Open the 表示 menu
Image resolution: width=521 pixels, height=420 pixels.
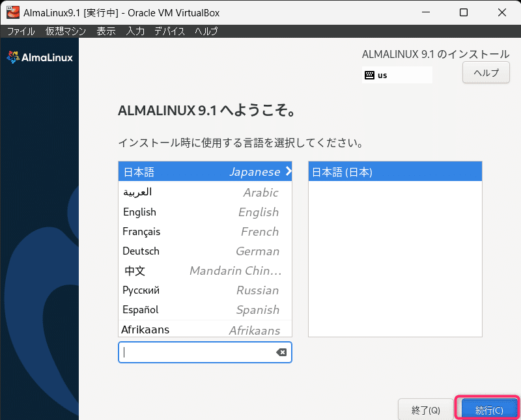[106, 31]
